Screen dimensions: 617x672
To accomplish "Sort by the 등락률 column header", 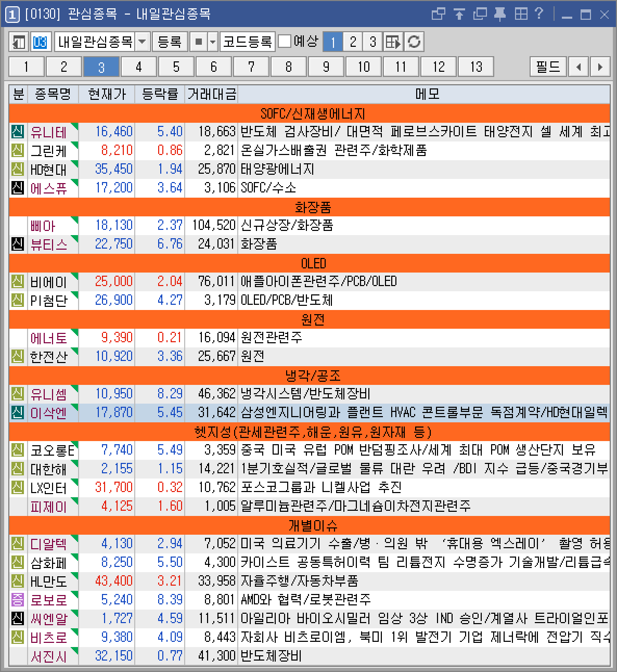I will tap(160, 94).
